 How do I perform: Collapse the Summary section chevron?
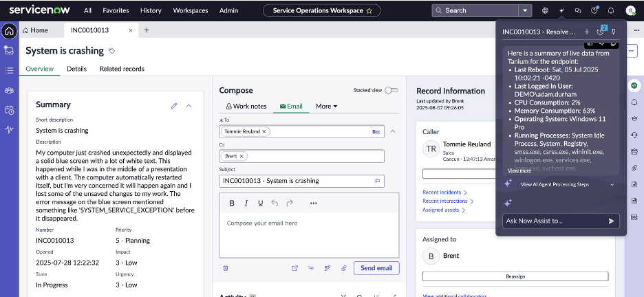[189, 105]
